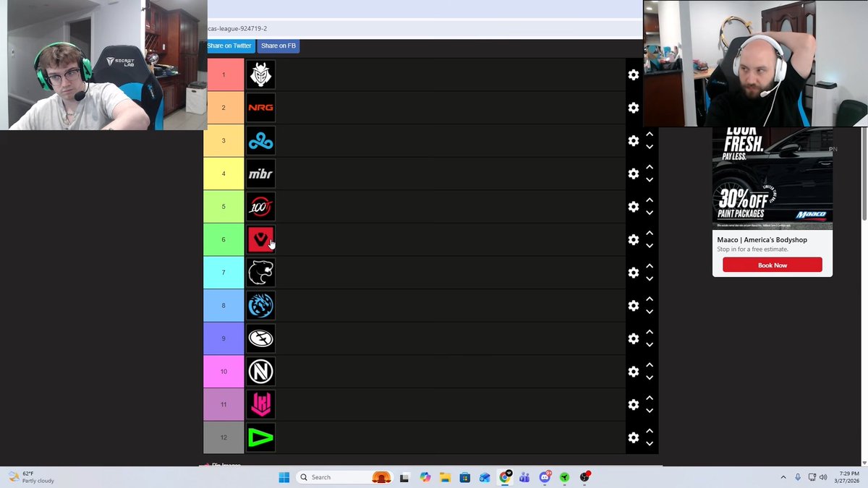Move tier row 4 up
The height and width of the screenshot is (488, 868).
650,167
